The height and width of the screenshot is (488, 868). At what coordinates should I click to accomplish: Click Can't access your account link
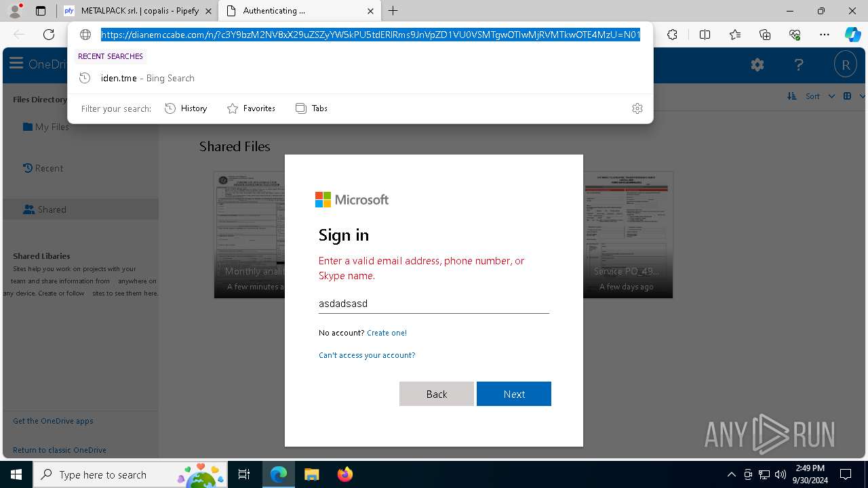tap(367, 355)
